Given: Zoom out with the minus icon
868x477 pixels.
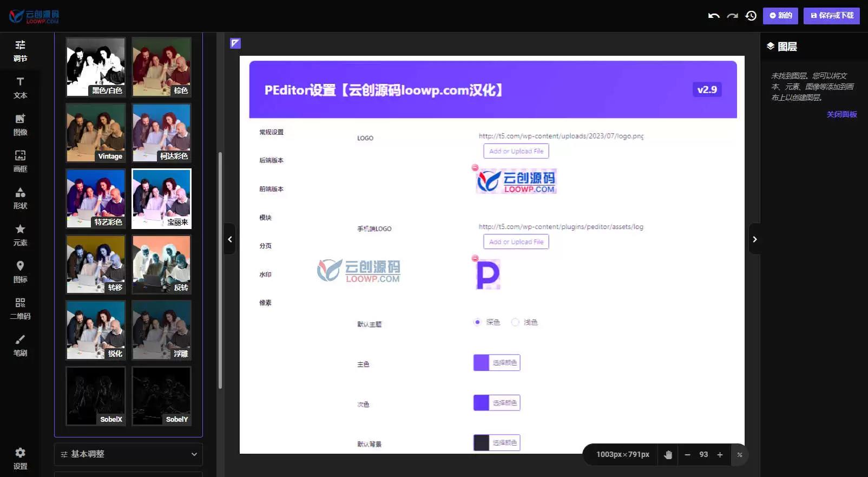Looking at the screenshot, I should coord(687,455).
